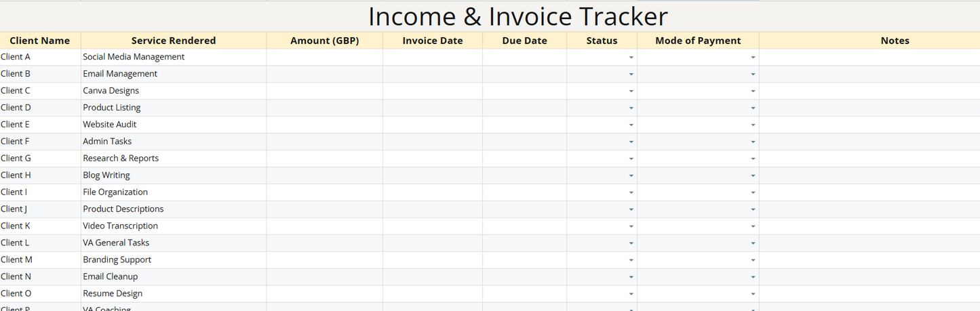Select the Amount cell for Client A

click(324, 57)
